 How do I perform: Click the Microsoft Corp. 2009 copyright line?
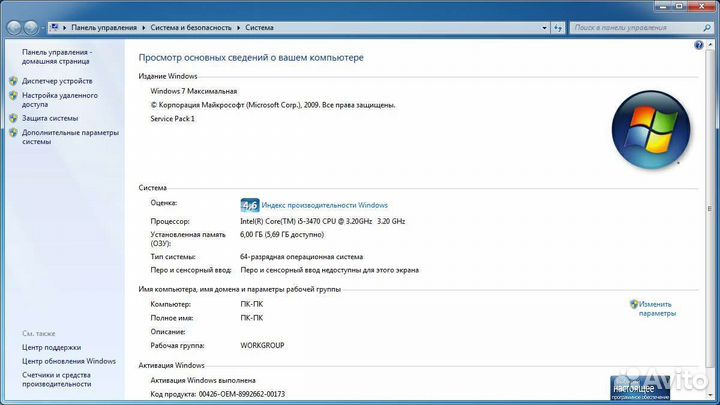273,105
